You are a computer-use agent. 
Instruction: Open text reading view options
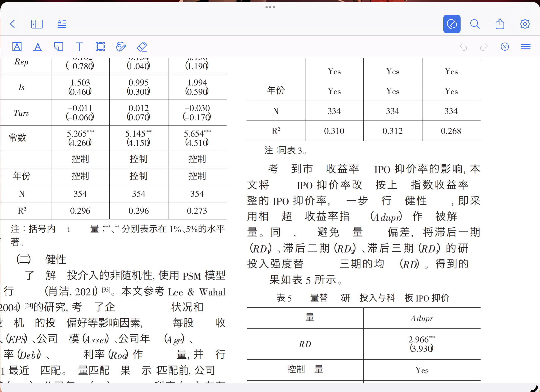point(62,24)
